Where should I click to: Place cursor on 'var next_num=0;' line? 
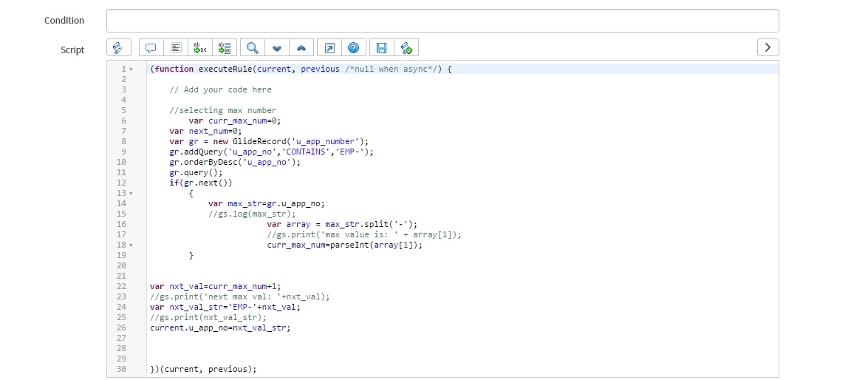click(206, 132)
